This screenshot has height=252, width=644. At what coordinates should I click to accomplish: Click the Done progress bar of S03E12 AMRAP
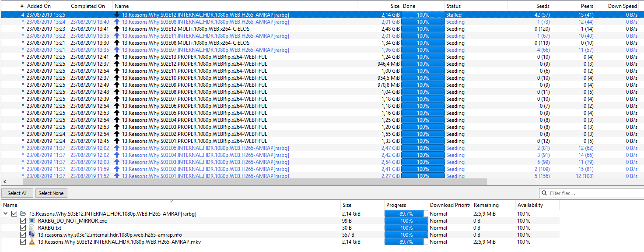click(x=423, y=14)
